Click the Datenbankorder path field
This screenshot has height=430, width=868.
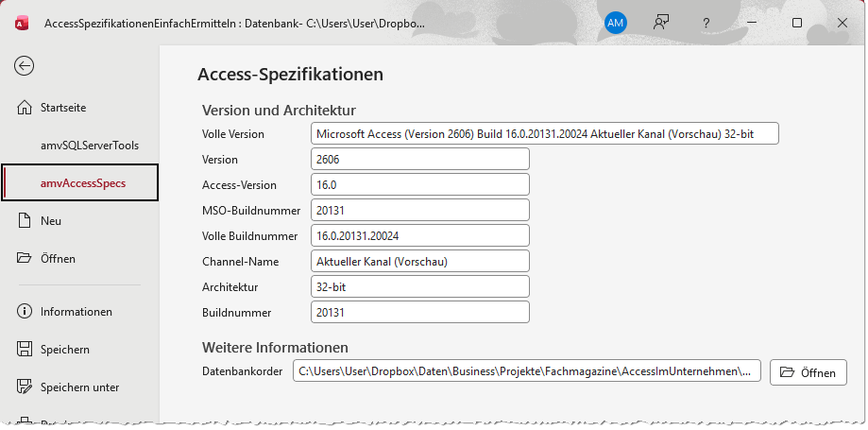click(527, 371)
